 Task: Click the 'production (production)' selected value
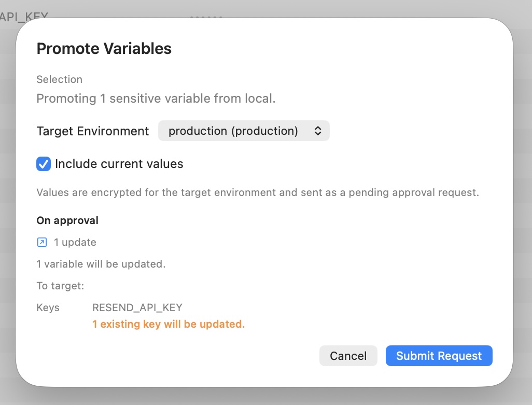pyautogui.click(x=233, y=131)
